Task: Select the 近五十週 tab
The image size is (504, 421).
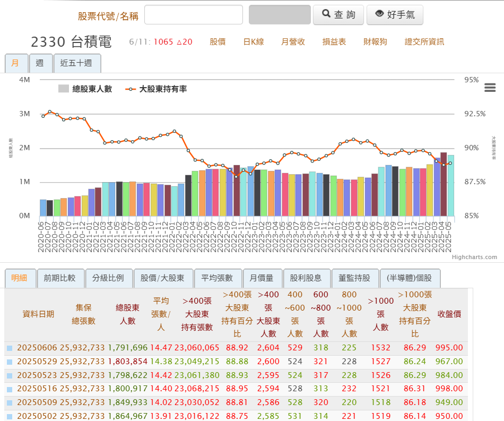Action: (x=77, y=63)
